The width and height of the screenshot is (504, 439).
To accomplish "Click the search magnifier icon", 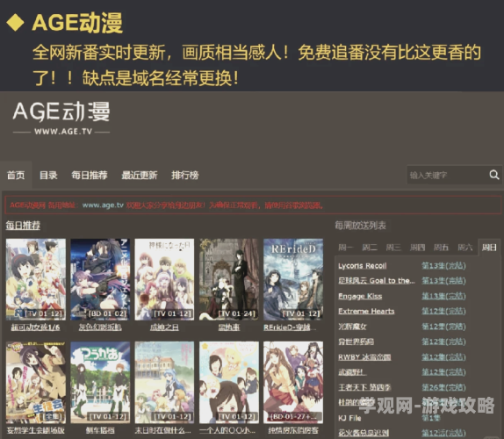I will click(494, 175).
